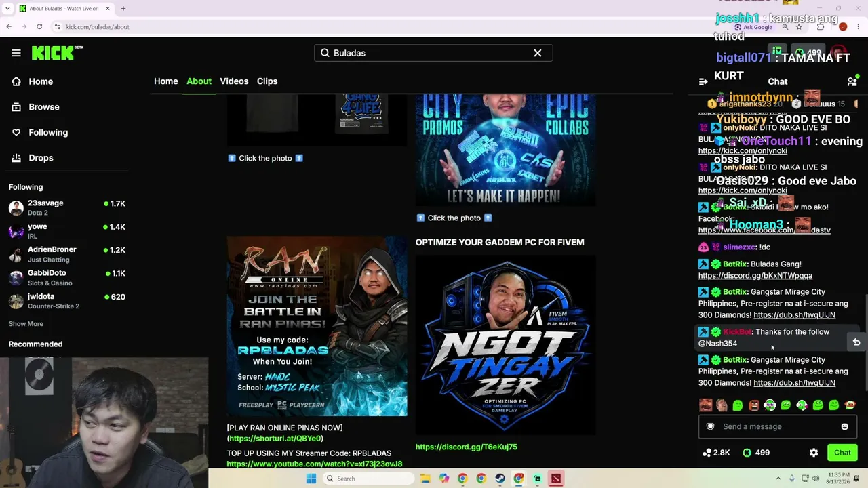Click the first kick.com/onlynoki chat link
Image resolution: width=868 pixels, height=488 pixels.
pos(743,151)
